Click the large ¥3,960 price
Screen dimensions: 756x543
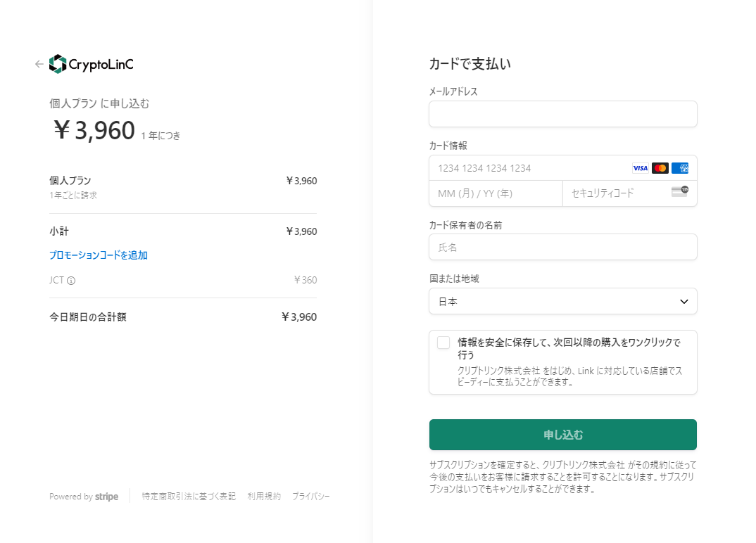[94, 130]
